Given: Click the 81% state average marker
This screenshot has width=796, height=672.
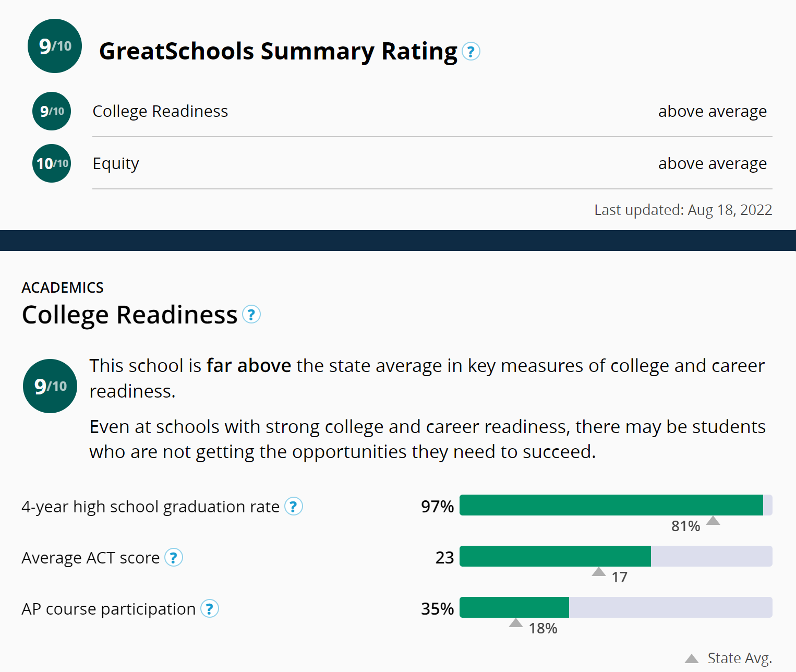Looking at the screenshot, I should coord(713,521).
